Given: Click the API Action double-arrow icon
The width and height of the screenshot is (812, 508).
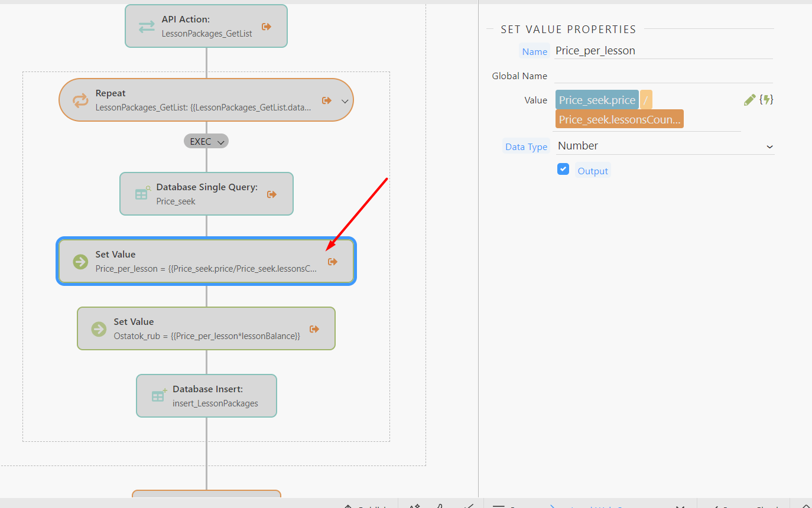Looking at the screenshot, I should (x=146, y=27).
